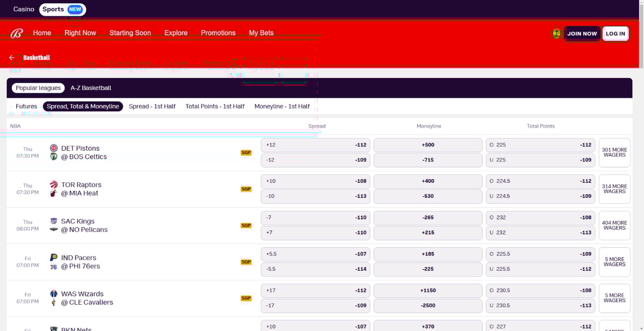Select the Popular leagues tab
The width and height of the screenshot is (644, 331).
click(x=38, y=88)
